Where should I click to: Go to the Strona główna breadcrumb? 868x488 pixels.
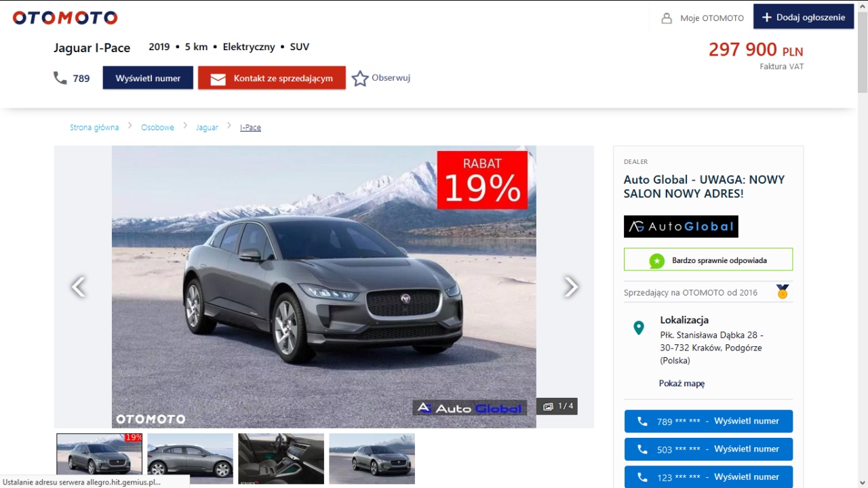pyautogui.click(x=94, y=127)
